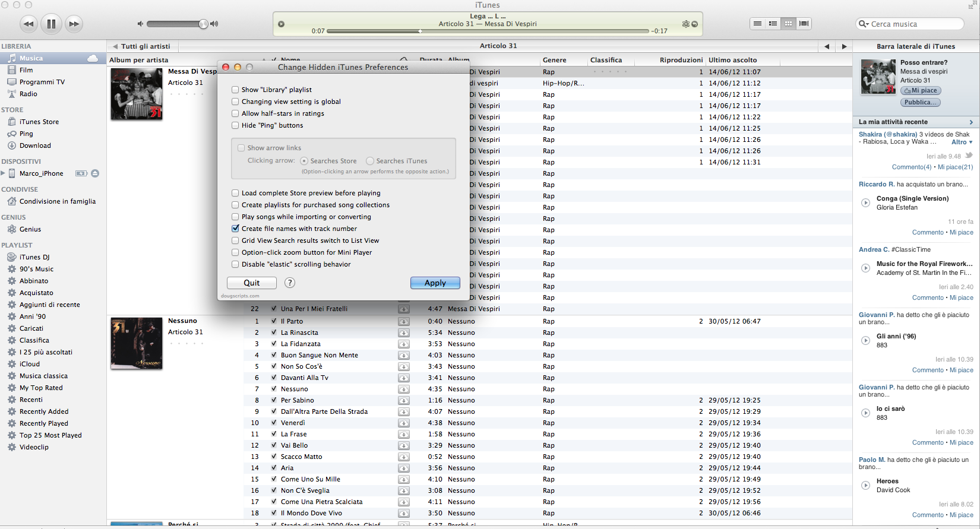980x529 pixels.
Task: Switch to song list view icon
Action: pyautogui.click(x=757, y=24)
